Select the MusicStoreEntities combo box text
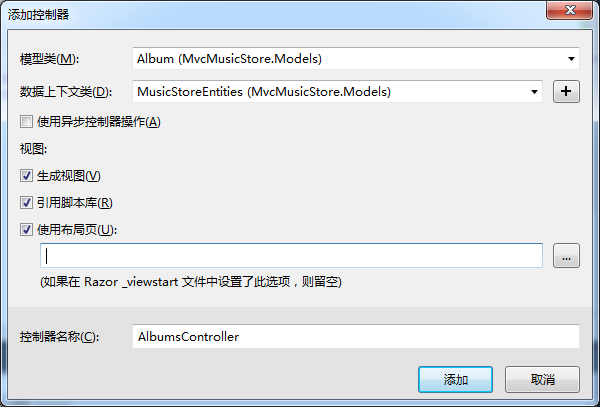Viewport: 600px width, 407px height. (x=264, y=92)
